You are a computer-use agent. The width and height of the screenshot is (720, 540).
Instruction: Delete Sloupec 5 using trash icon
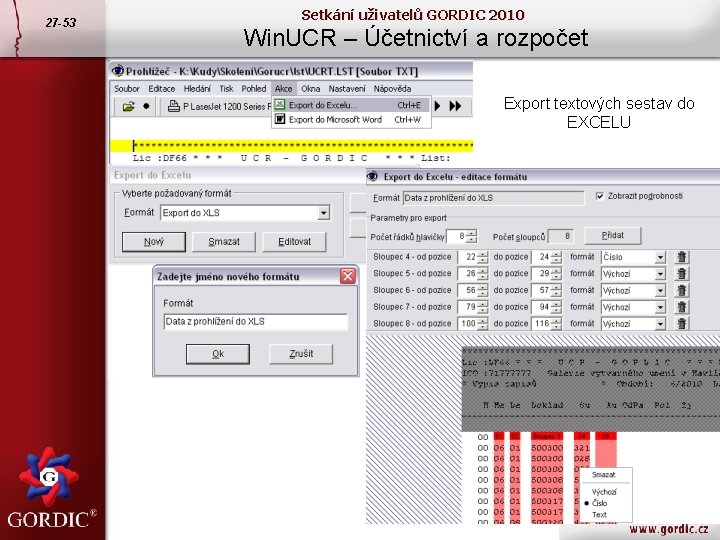coord(682,274)
